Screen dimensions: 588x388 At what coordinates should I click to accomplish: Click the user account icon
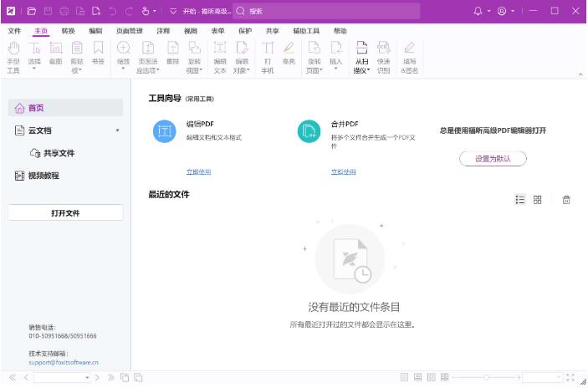pyautogui.click(x=502, y=11)
